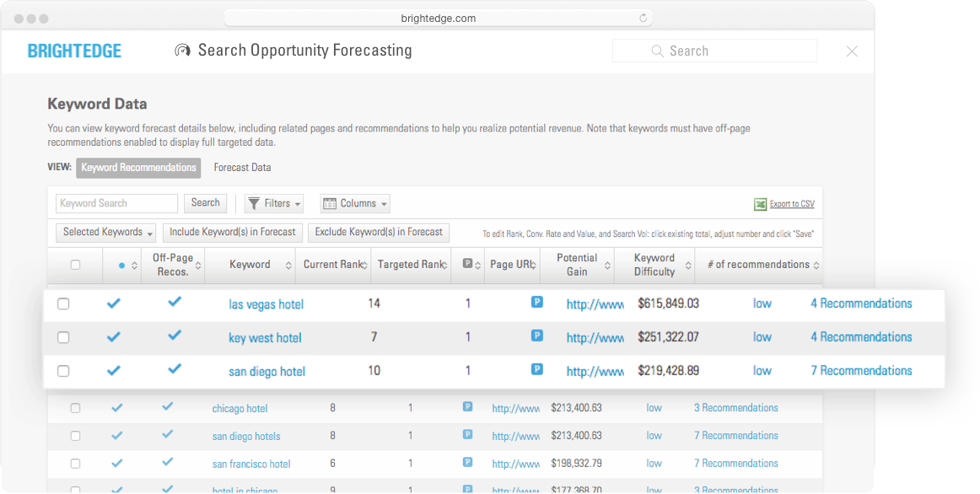Open 4 Recommendations link for las vegas hotel
Screen dimensions: 980x494
(861, 303)
